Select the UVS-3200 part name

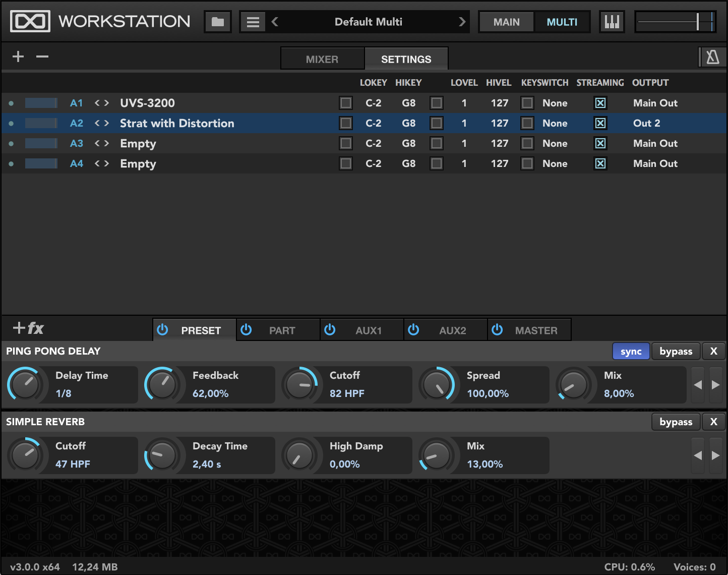(x=147, y=103)
